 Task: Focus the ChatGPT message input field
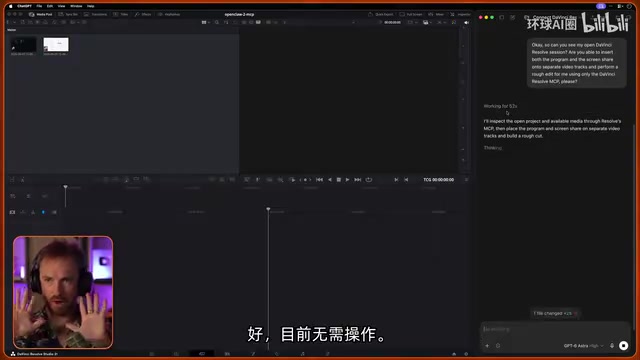[x=555, y=329]
